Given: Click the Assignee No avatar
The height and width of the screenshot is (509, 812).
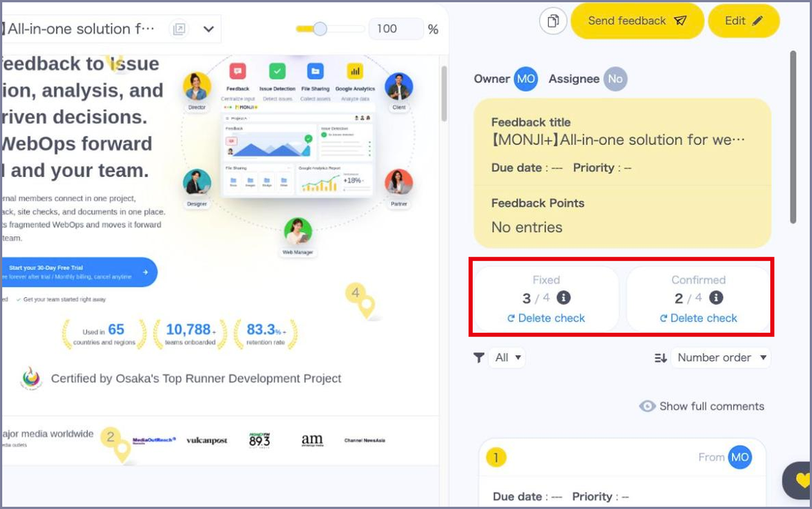Looking at the screenshot, I should point(615,80).
